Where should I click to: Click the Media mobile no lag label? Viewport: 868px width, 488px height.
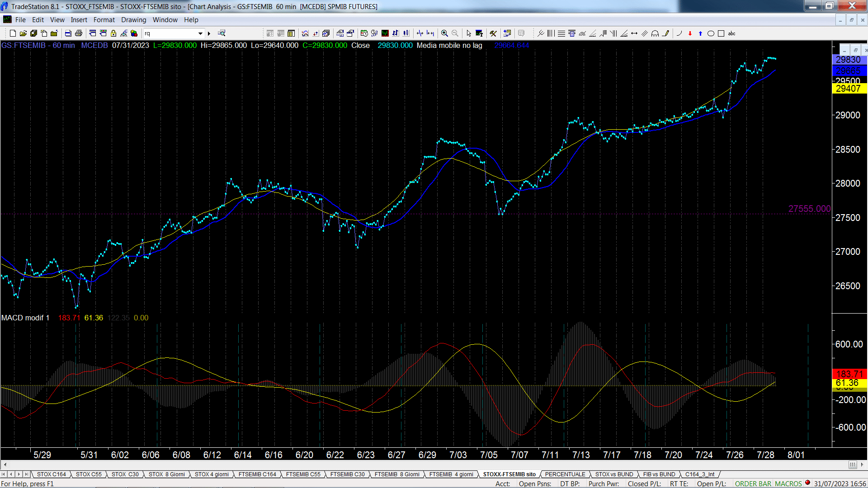449,45
